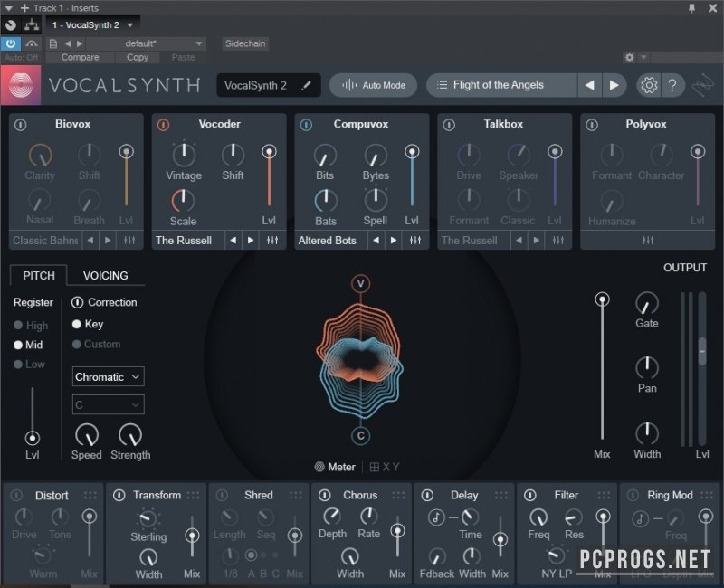Toggle the Transform effect power
Viewport: 724px width, 588px height.
119,495
